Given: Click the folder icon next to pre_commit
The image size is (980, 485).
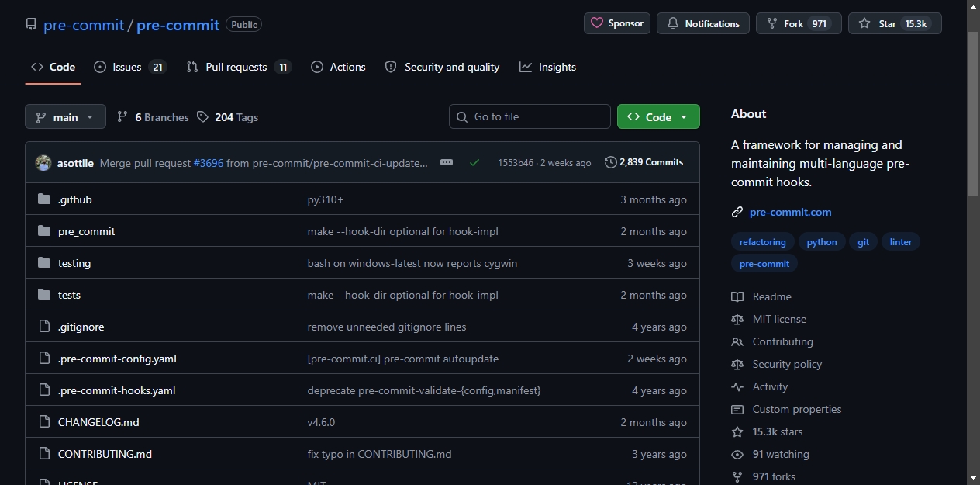Looking at the screenshot, I should (x=44, y=231).
